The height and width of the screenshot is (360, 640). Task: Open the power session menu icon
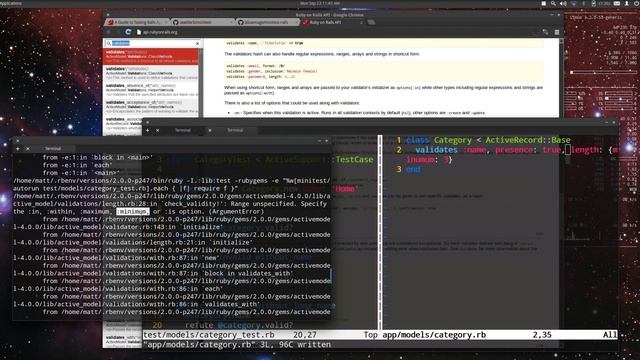[637, 3]
